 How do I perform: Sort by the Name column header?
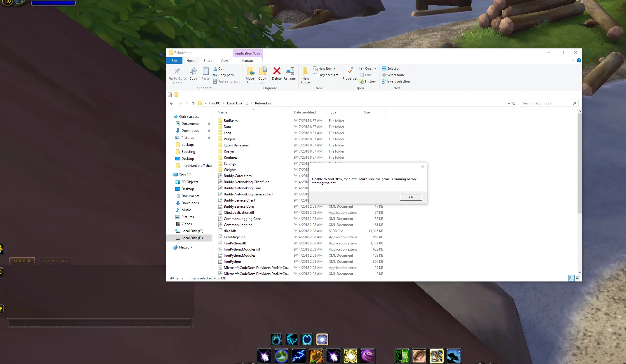tap(222, 112)
